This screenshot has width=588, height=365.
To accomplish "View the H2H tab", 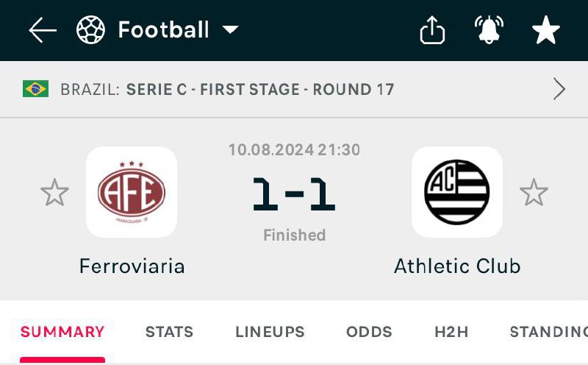I will tap(451, 332).
